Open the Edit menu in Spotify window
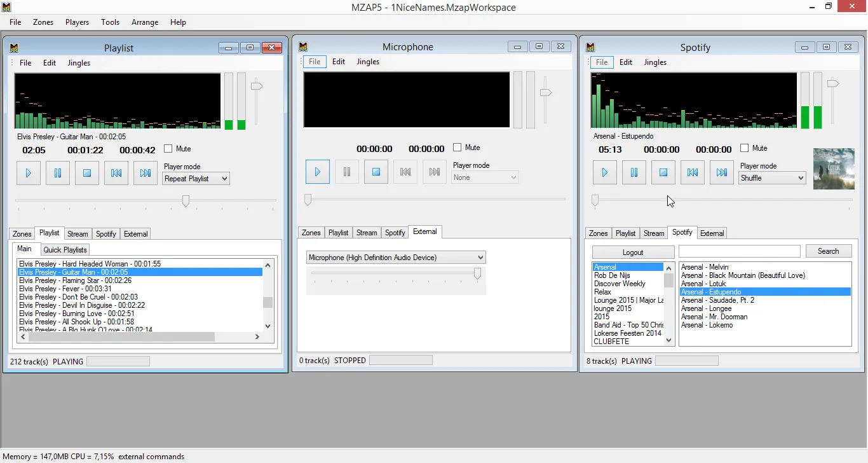The width and height of the screenshot is (868, 463). 626,62
